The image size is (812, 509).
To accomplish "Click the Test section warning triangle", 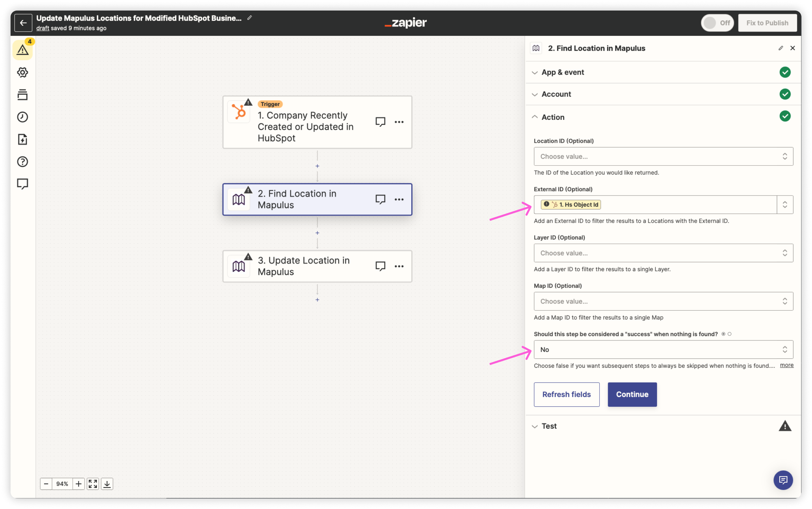I will [785, 426].
